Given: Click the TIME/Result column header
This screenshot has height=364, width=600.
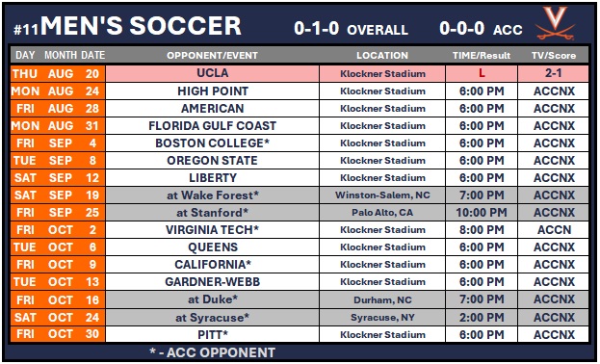Looking at the screenshot, I should click(x=482, y=56).
